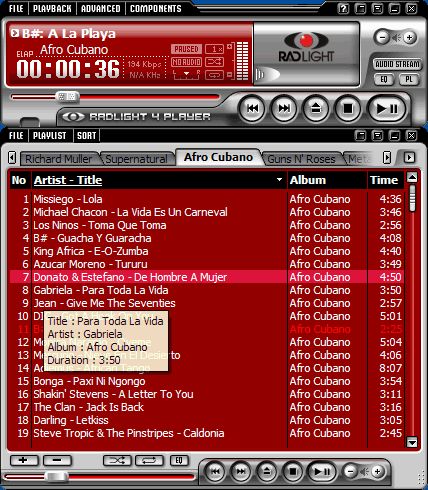Raise volume with playlist bottom plus button
Viewport: 428px width, 490px height.
377,471
